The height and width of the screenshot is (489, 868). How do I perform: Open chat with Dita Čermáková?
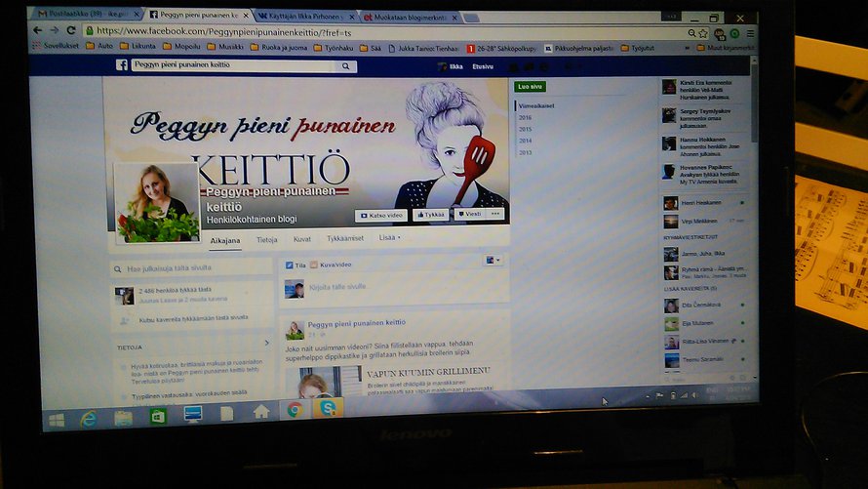[703, 306]
